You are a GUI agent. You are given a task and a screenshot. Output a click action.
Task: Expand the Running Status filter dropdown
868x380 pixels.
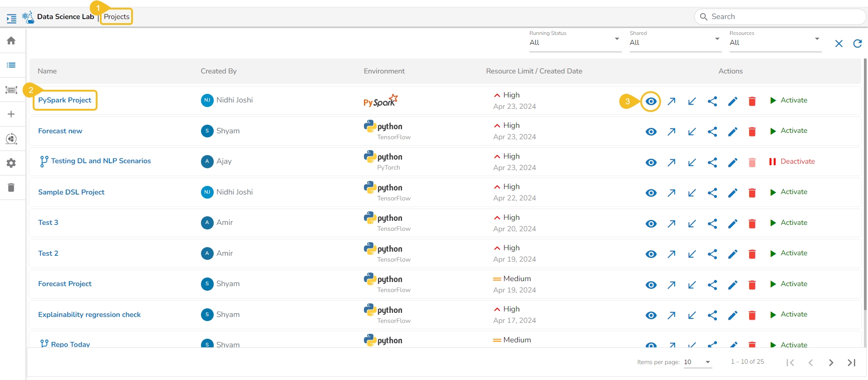(574, 43)
